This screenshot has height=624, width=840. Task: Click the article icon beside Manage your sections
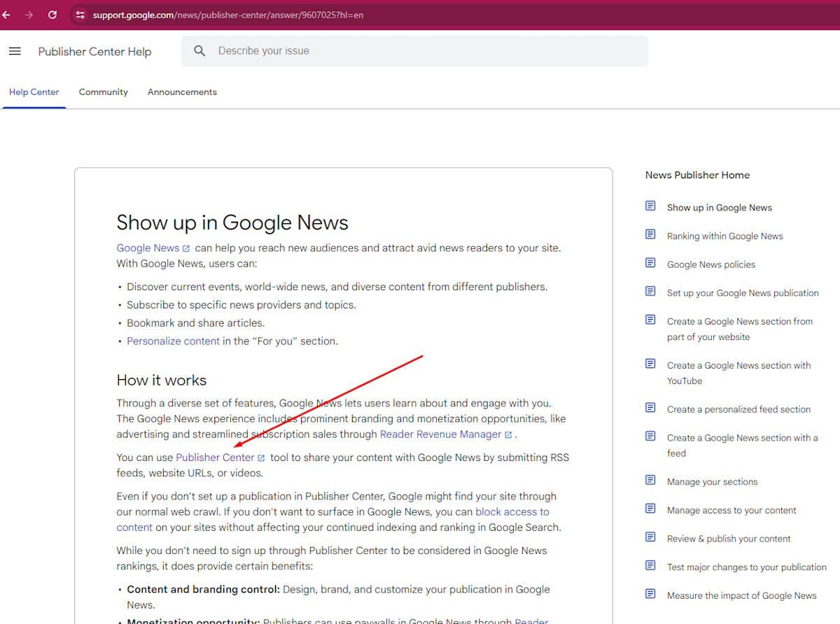point(650,481)
